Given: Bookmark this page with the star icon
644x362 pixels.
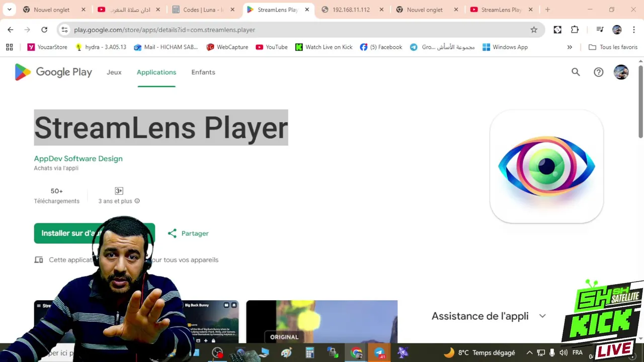Looking at the screenshot, I should [x=534, y=30].
